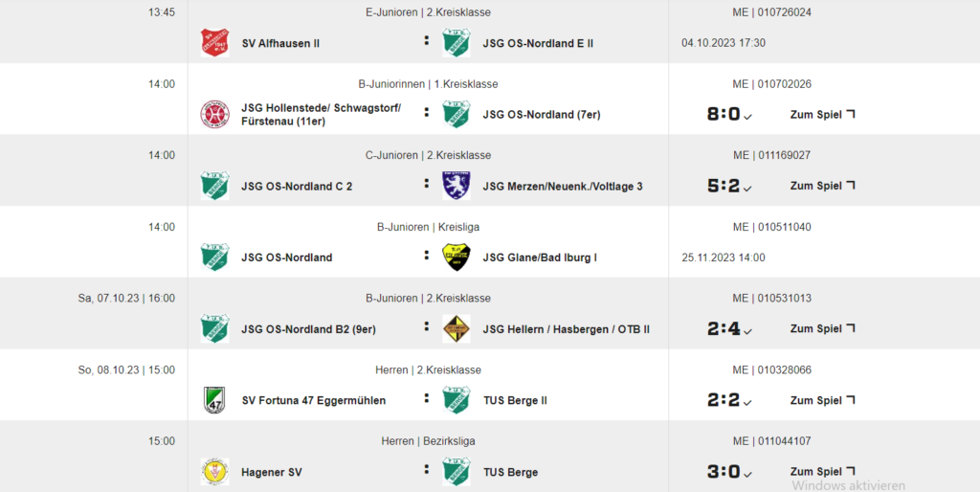Open the SV Fortuna 47 Eggermühlen team page
Screen dimensions: 980x492
pos(314,401)
